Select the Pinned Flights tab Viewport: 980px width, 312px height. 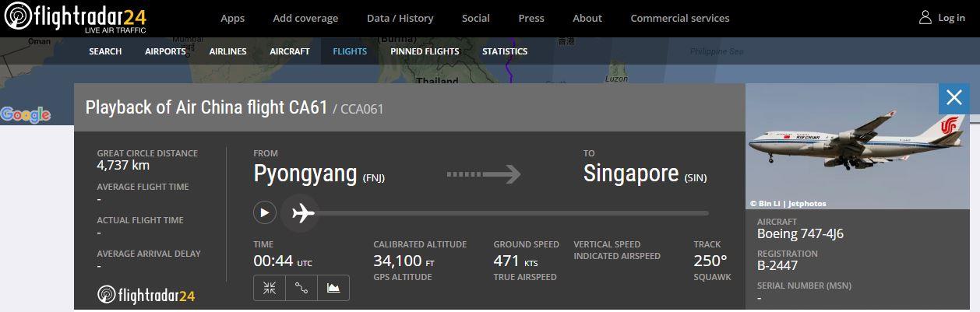click(x=425, y=51)
